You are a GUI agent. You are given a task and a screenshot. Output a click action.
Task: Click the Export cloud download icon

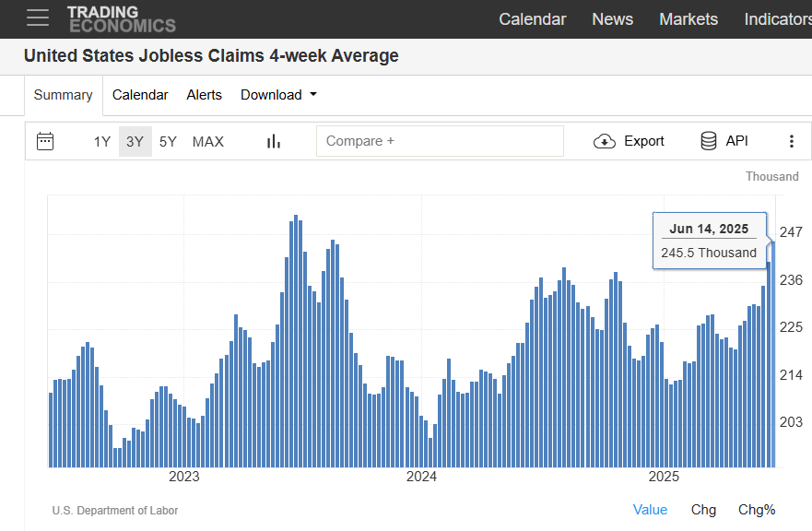click(x=605, y=141)
